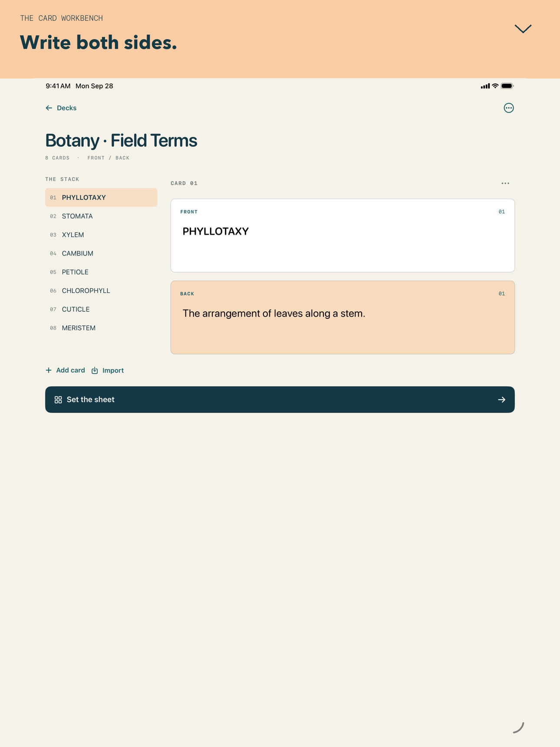Select PETIOLE card in the stack
This screenshot has height=747, width=560.
pyautogui.click(x=101, y=272)
